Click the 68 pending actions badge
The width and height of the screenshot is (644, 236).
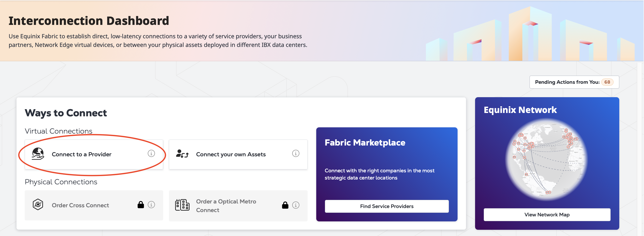(x=607, y=82)
